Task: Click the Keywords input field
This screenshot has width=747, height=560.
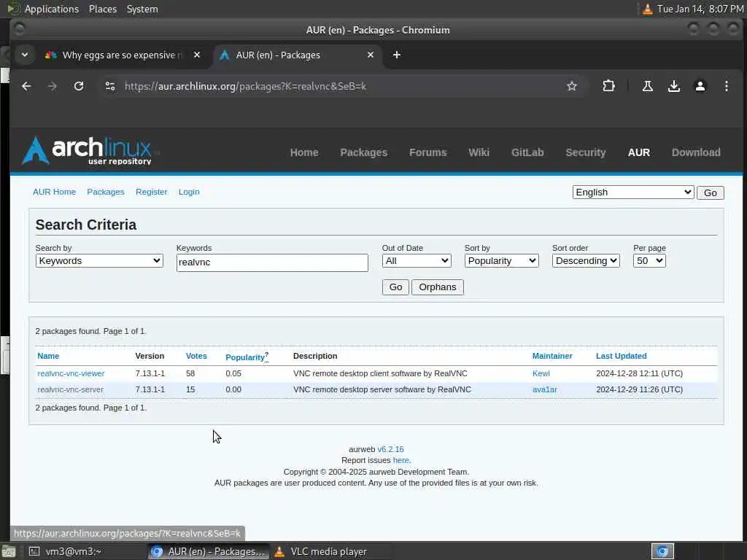Action: (x=272, y=262)
